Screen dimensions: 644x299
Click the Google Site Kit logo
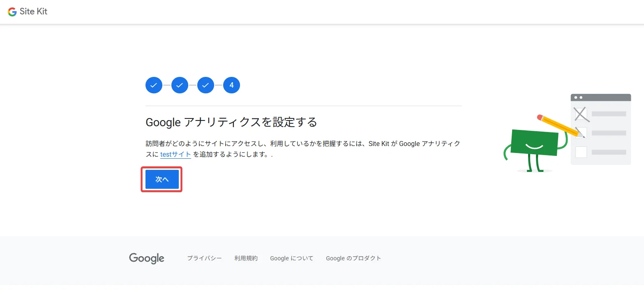coord(28,12)
